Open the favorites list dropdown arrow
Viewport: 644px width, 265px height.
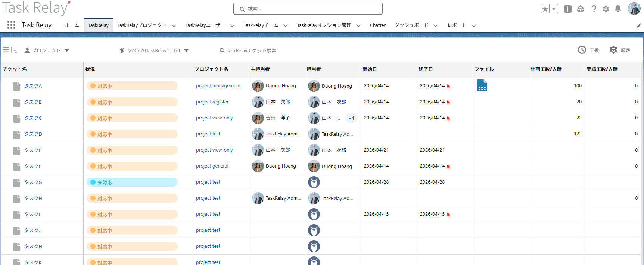coord(554,9)
